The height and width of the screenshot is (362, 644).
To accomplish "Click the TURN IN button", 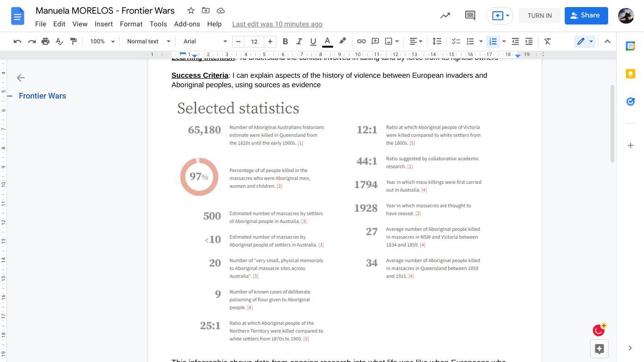I will tap(539, 16).
